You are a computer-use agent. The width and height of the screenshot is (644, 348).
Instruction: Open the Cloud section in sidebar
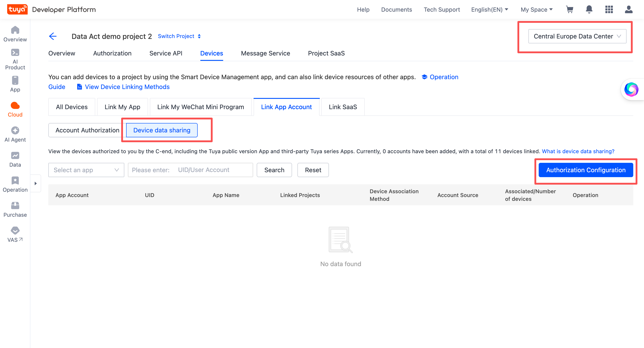(15, 109)
